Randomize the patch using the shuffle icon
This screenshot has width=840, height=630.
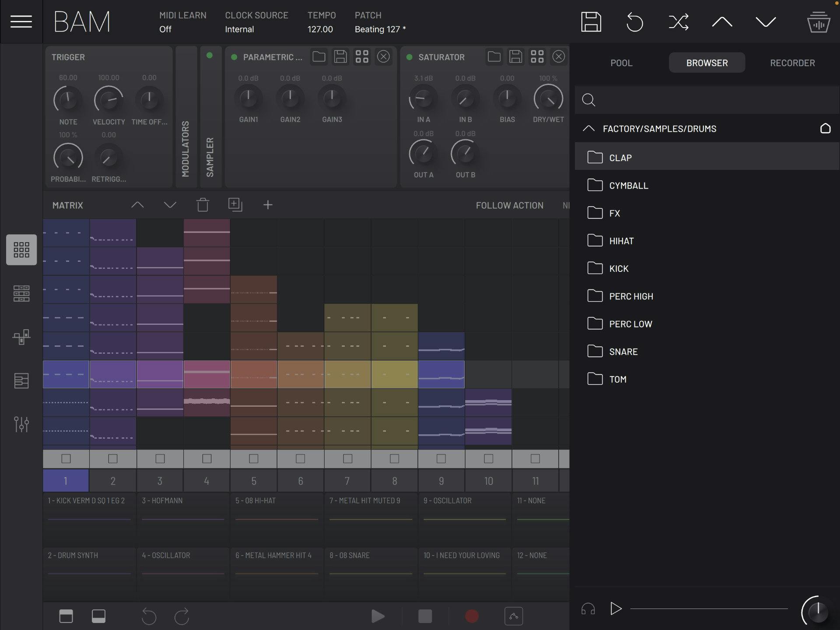678,21
